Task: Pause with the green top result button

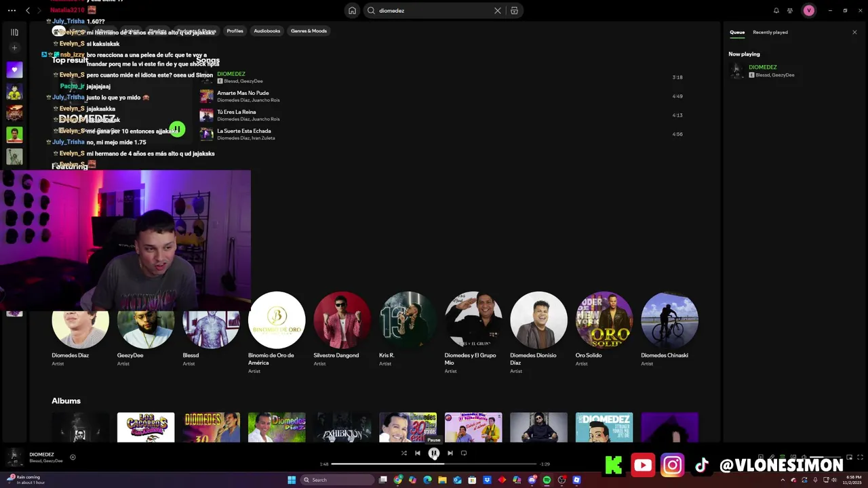Action: (x=177, y=129)
